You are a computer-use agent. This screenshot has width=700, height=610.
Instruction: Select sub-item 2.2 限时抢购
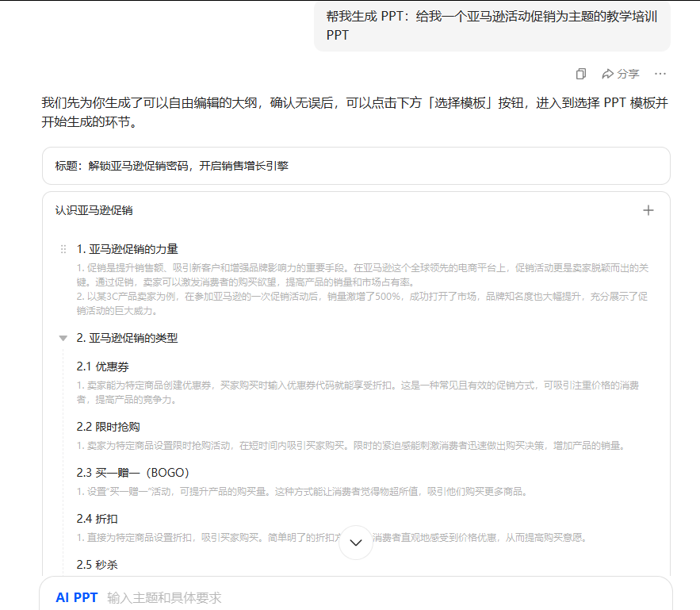pyautogui.click(x=108, y=427)
